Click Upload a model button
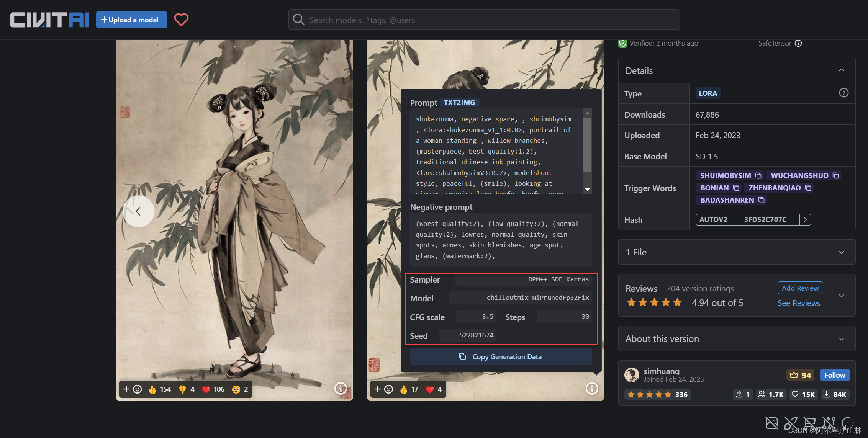 pyautogui.click(x=131, y=20)
